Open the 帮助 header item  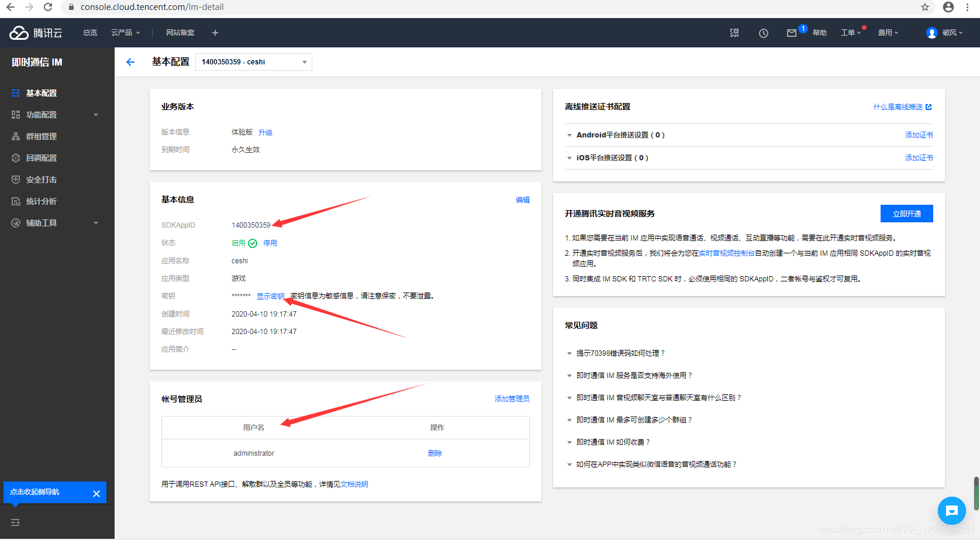[820, 33]
